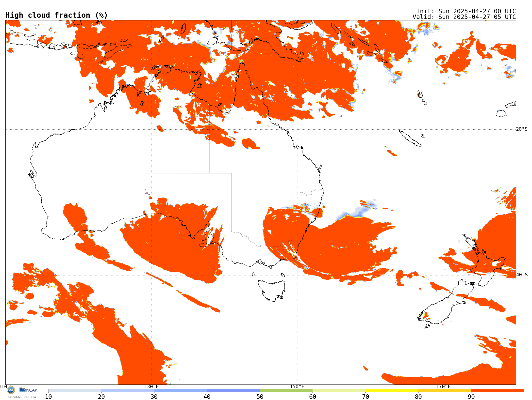532x400 pixels.
Task: Click the colorbar tick label 30
Action: pos(154,397)
